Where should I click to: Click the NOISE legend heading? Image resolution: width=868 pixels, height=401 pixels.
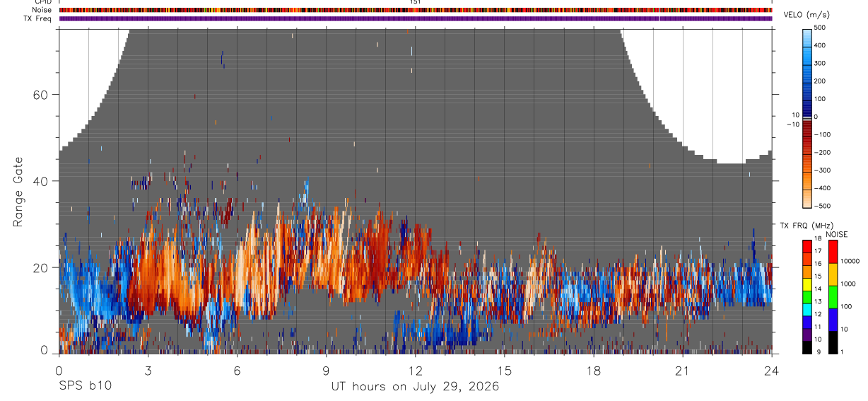pyautogui.click(x=837, y=234)
